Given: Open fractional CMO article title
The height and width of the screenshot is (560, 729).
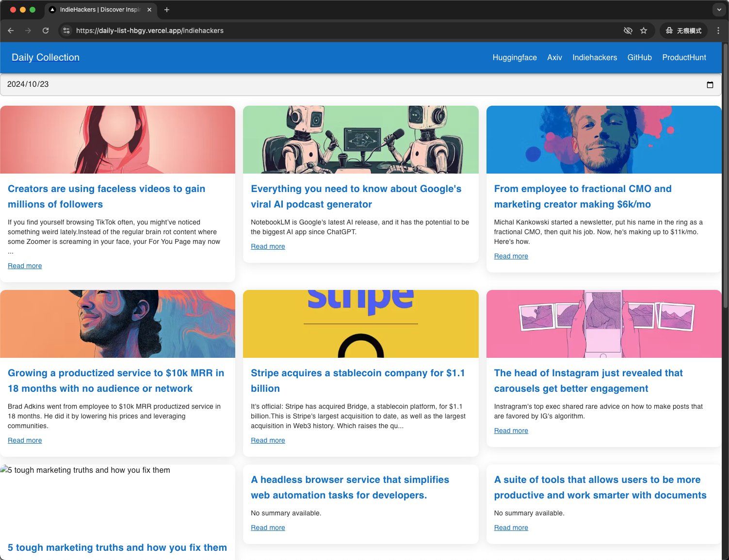Looking at the screenshot, I should pyautogui.click(x=583, y=196).
